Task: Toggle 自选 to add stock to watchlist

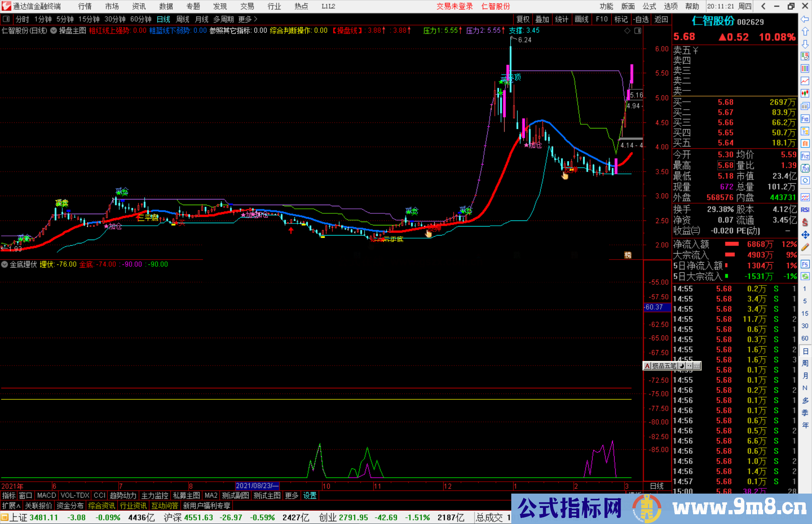Action: 642,19
